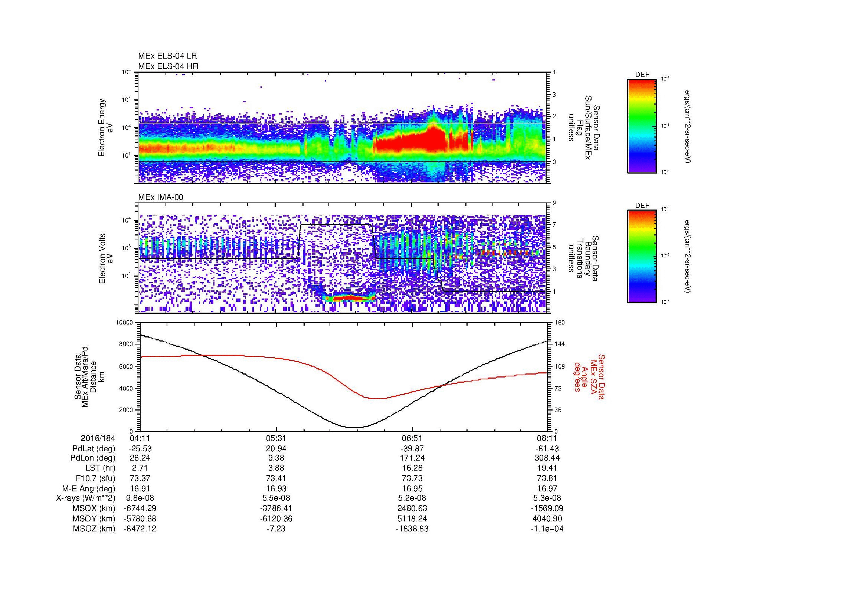Viewport: 868px width, 613px height.
Task: Click the MSOZ value '-7.23'
Action: pos(276,529)
